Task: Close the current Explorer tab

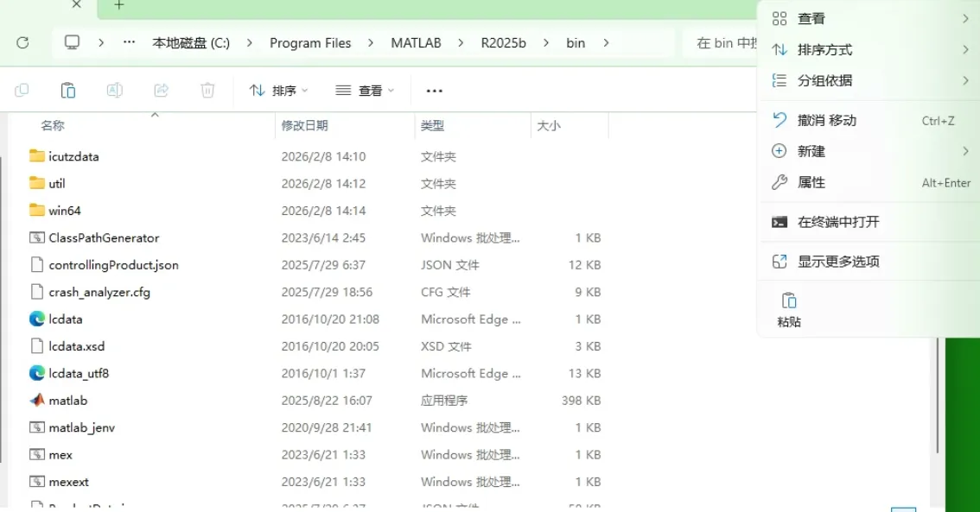Action: [x=76, y=4]
